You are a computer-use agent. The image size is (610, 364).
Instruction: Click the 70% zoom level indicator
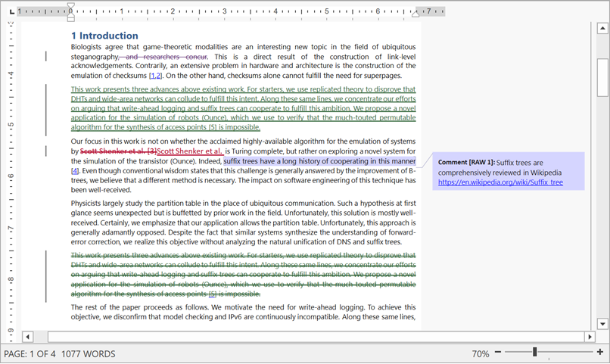pyautogui.click(x=481, y=354)
